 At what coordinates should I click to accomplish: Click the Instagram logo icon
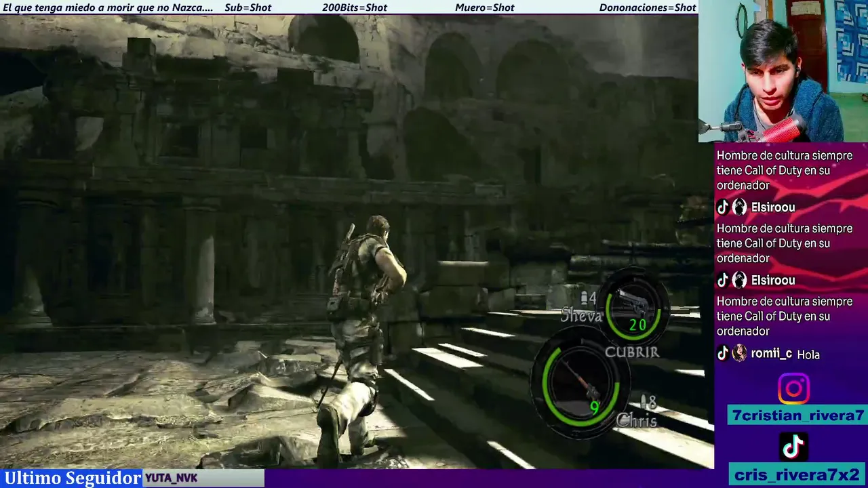[x=793, y=390]
